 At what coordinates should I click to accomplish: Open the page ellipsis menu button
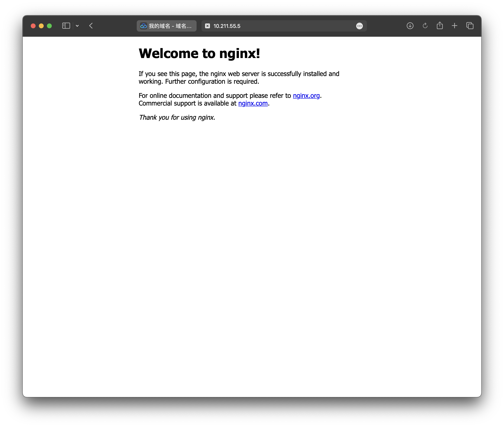coord(359,26)
